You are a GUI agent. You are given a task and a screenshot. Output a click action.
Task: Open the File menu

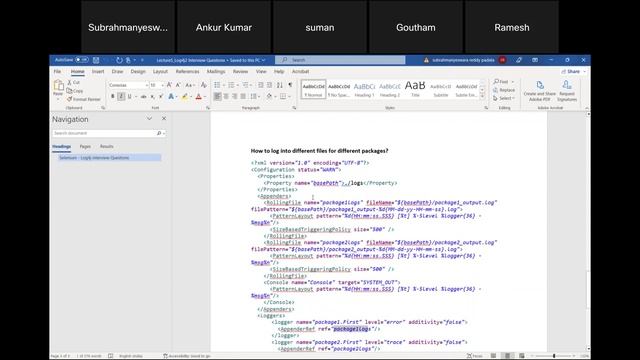point(58,71)
